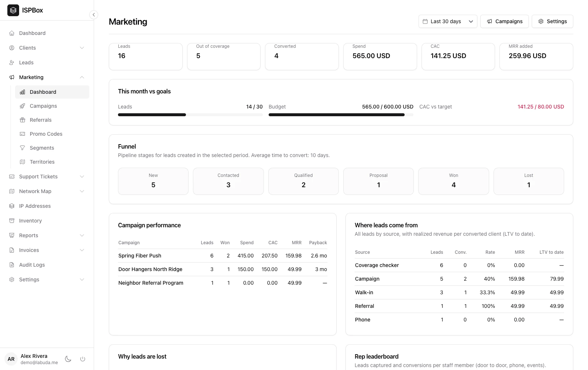The height and width of the screenshot is (370, 588).
Task: Click the ISPBox logo icon
Action: (13, 10)
